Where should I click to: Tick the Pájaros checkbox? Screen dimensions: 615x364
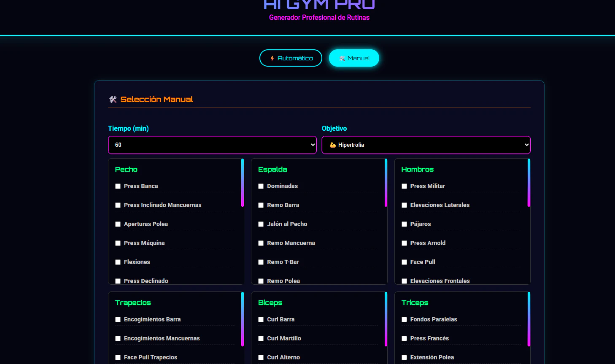click(405, 224)
